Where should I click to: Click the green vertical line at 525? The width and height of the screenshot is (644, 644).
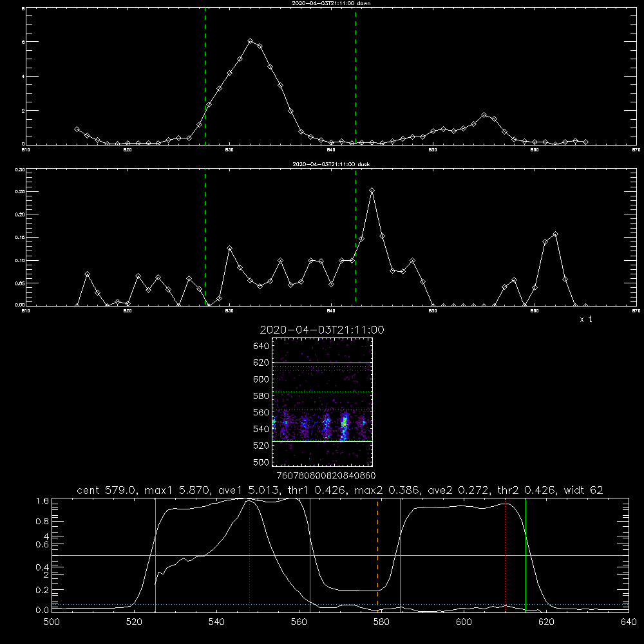[x=155, y=555]
